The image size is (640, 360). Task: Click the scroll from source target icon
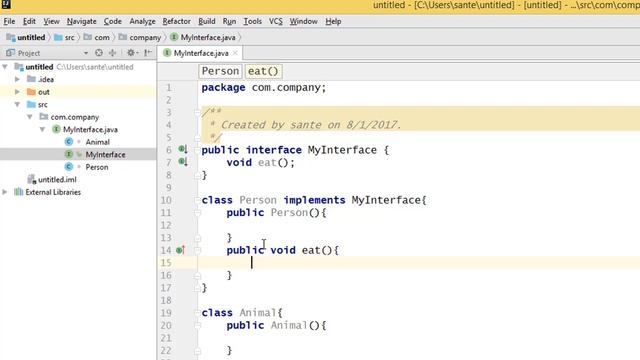[x=99, y=53]
